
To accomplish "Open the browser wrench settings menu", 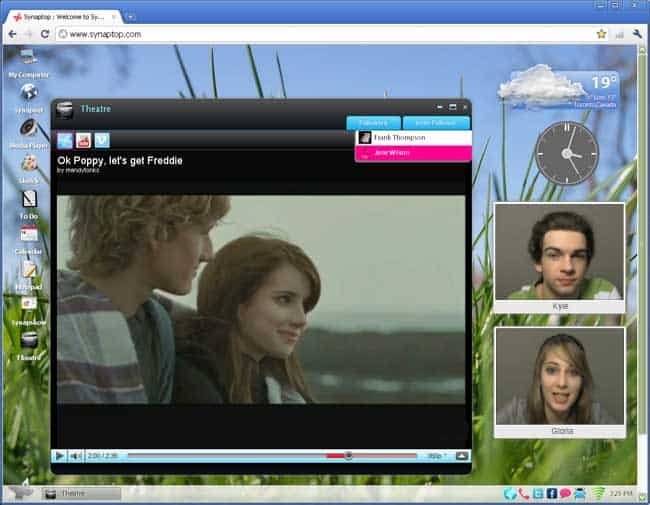I will [x=637, y=34].
